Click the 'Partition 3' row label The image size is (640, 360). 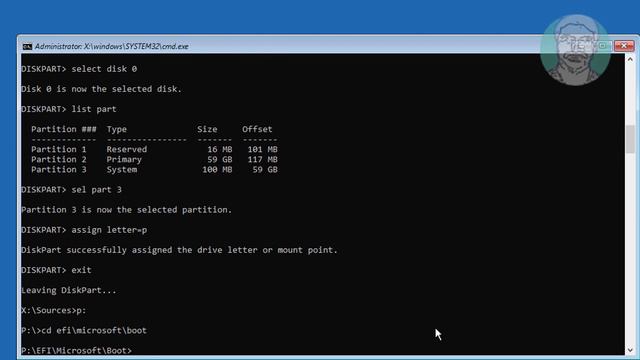click(59, 169)
